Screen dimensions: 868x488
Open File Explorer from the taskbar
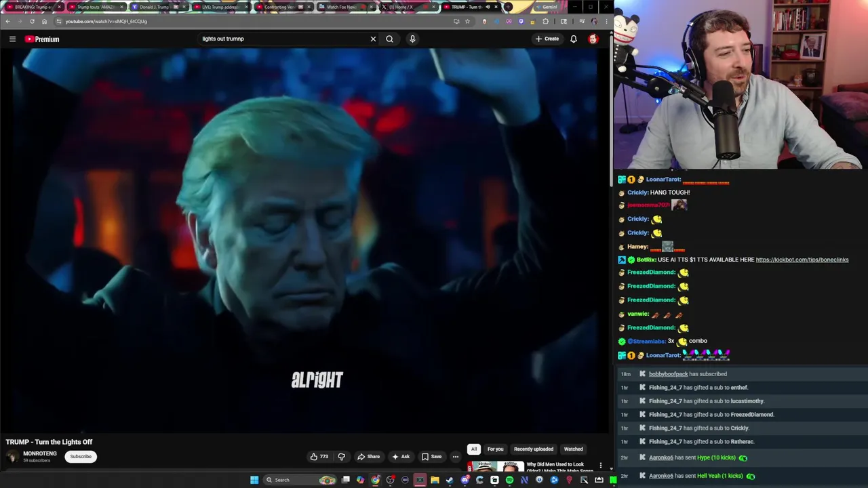[435, 480]
